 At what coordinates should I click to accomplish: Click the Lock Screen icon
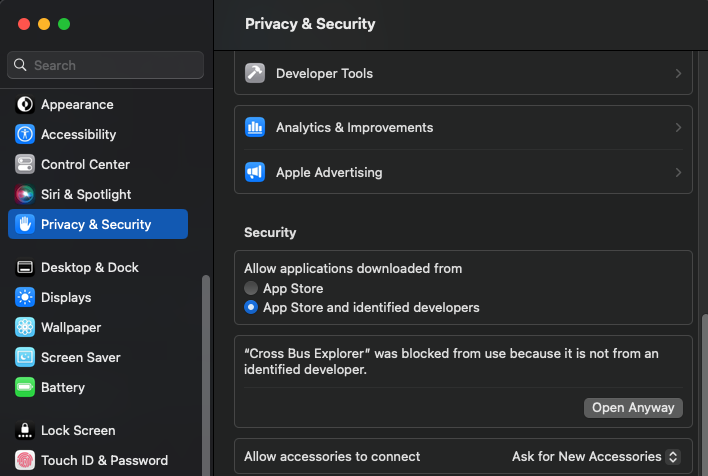coord(25,430)
